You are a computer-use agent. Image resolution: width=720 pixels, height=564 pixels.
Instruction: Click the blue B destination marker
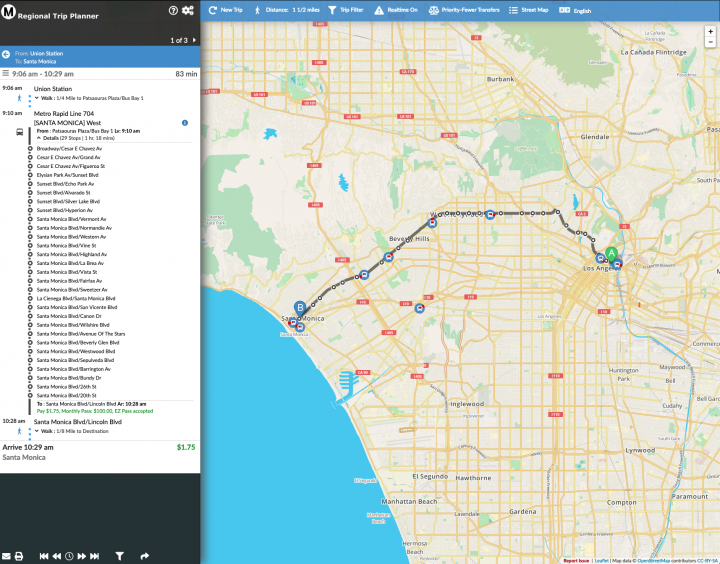(x=300, y=309)
